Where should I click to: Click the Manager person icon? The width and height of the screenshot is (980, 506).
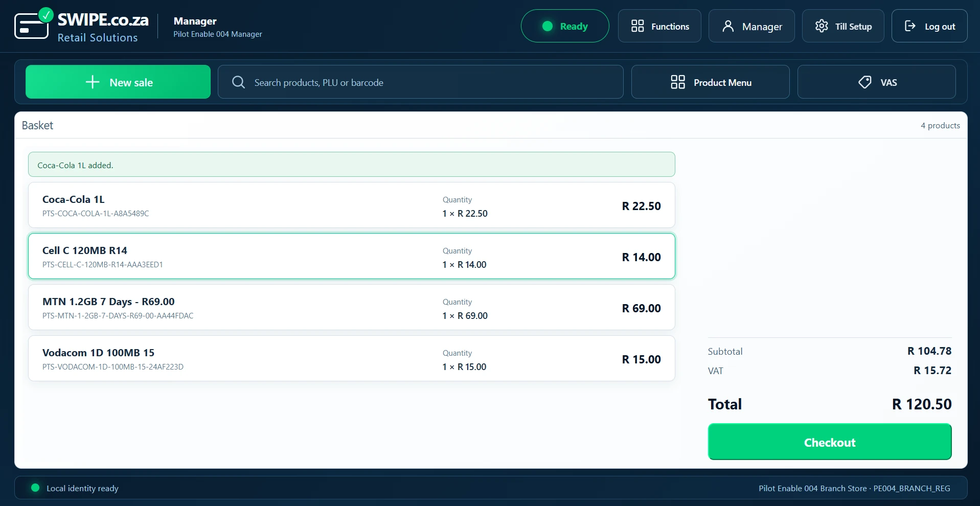728,26
